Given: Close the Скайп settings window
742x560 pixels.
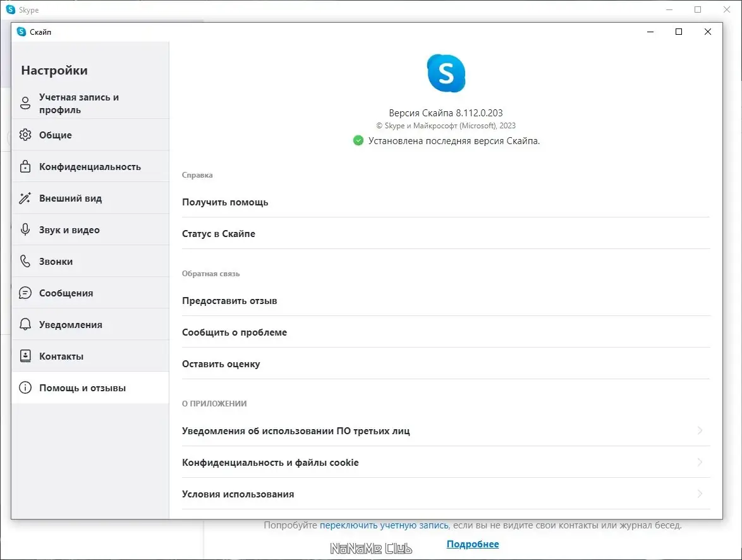Looking at the screenshot, I should pos(707,32).
